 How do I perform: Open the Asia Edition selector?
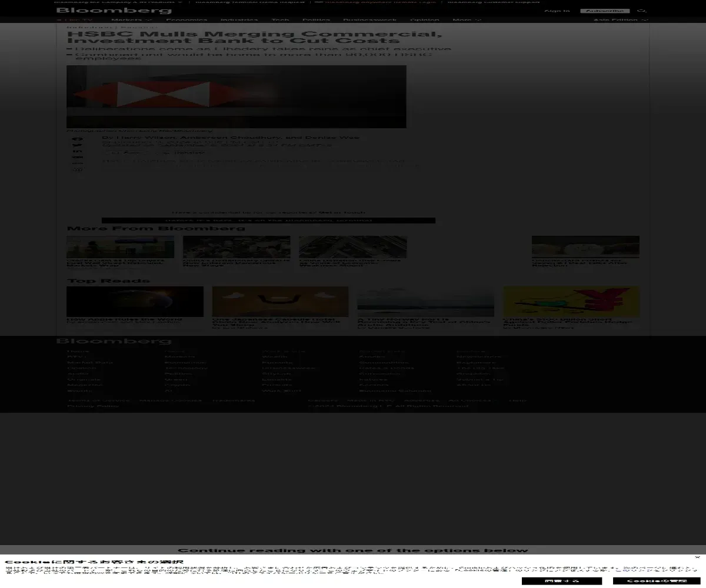tap(621, 20)
